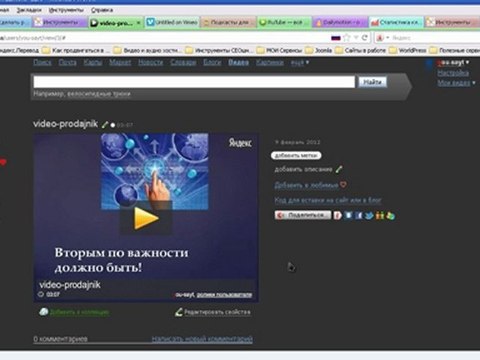Click the edit icon beside Редактировать свойства
480x360 pixels.
pyautogui.click(x=179, y=312)
